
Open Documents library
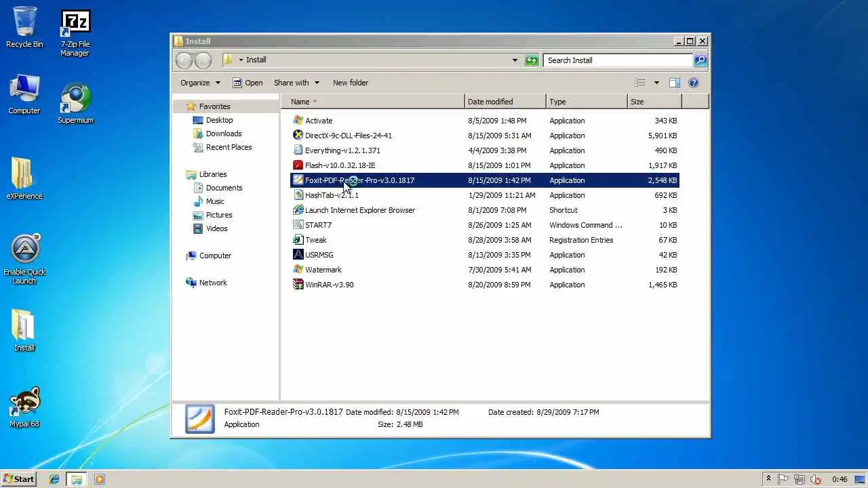[224, 188]
